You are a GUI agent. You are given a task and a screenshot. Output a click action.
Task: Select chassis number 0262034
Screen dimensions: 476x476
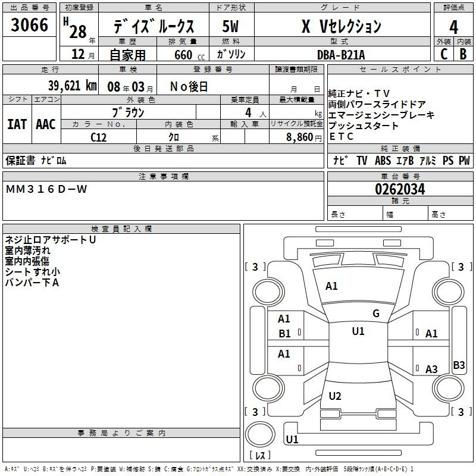point(399,189)
